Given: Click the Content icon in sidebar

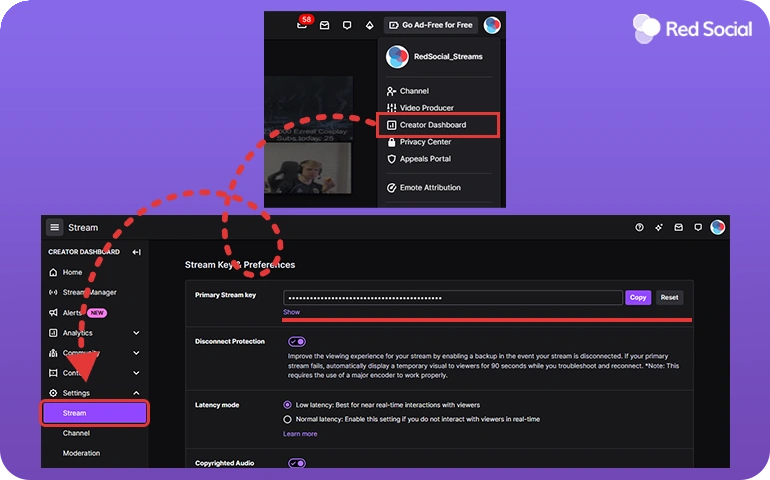Looking at the screenshot, I should (x=53, y=373).
